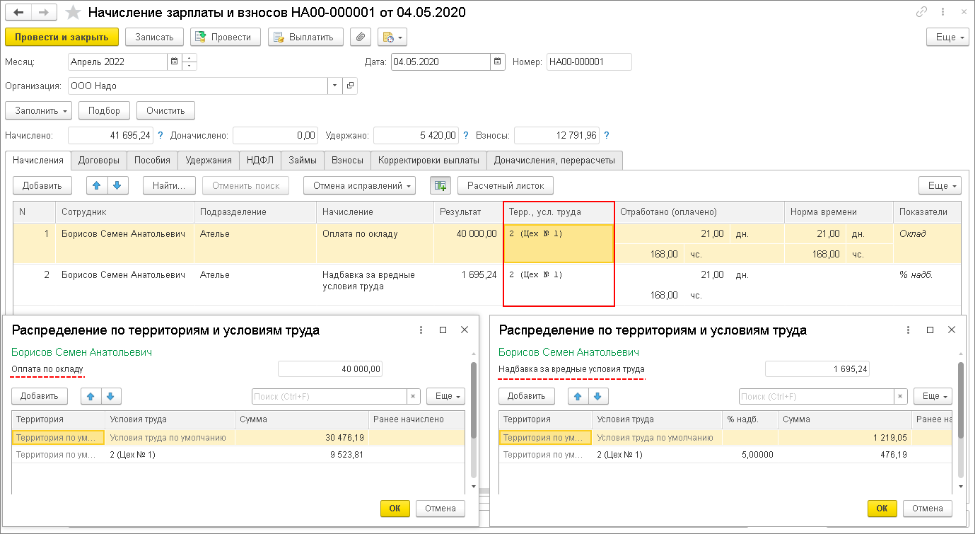Image resolution: width=980 pixels, height=534 pixels.
Task: Open the НДФЛ tab
Action: point(260,161)
